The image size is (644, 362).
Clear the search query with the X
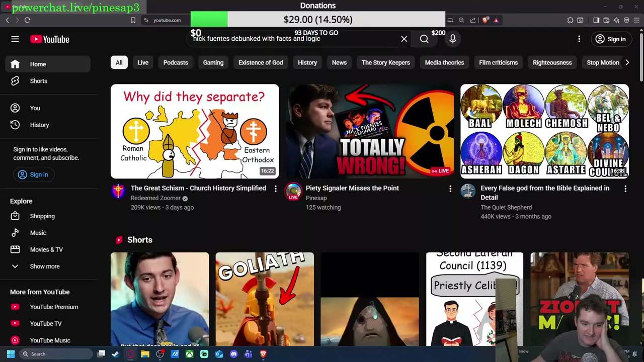(404, 39)
